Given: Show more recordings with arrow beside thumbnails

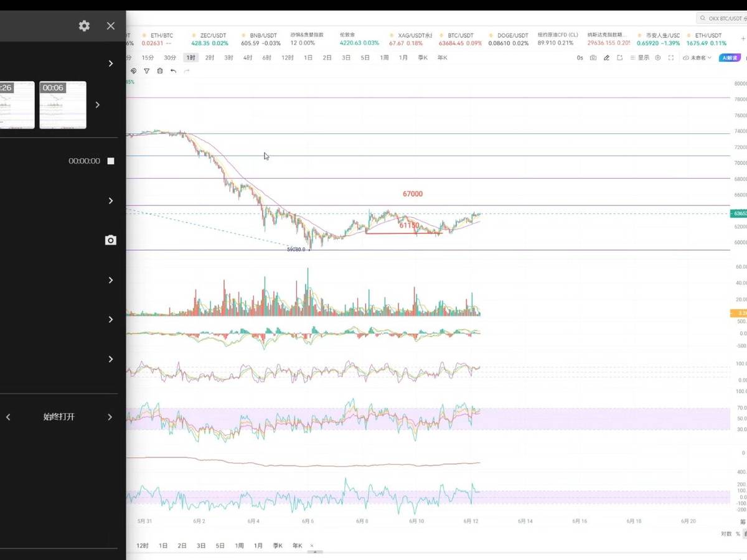Looking at the screenshot, I should click(x=97, y=105).
